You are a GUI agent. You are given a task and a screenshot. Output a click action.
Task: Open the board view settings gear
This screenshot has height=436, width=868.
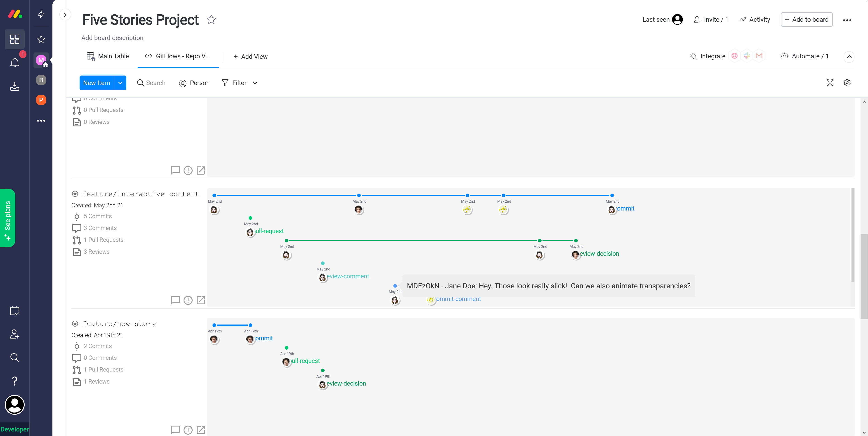click(x=847, y=83)
